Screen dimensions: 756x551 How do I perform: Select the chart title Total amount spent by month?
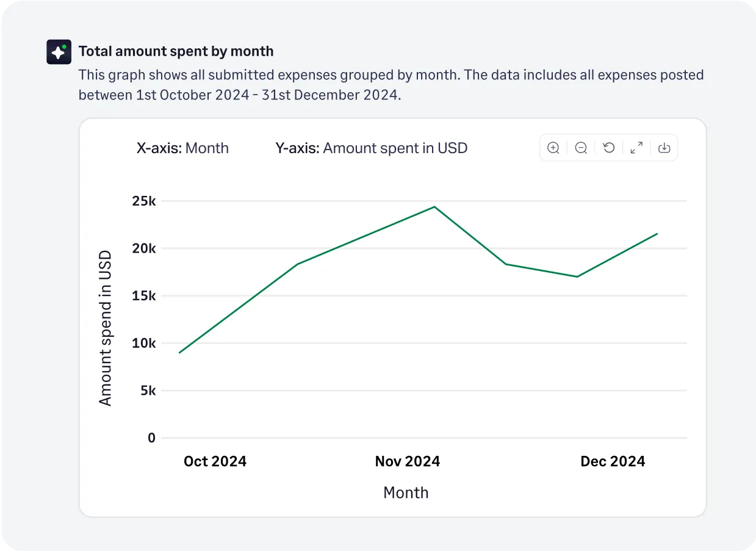(x=176, y=51)
